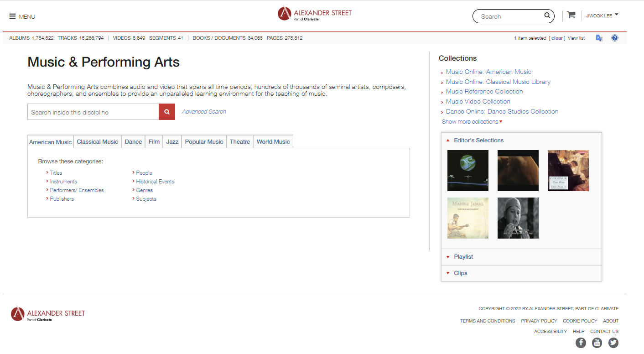The width and height of the screenshot is (644, 354).
Task: Open the dark brown video thumbnail
Action: pos(518,171)
